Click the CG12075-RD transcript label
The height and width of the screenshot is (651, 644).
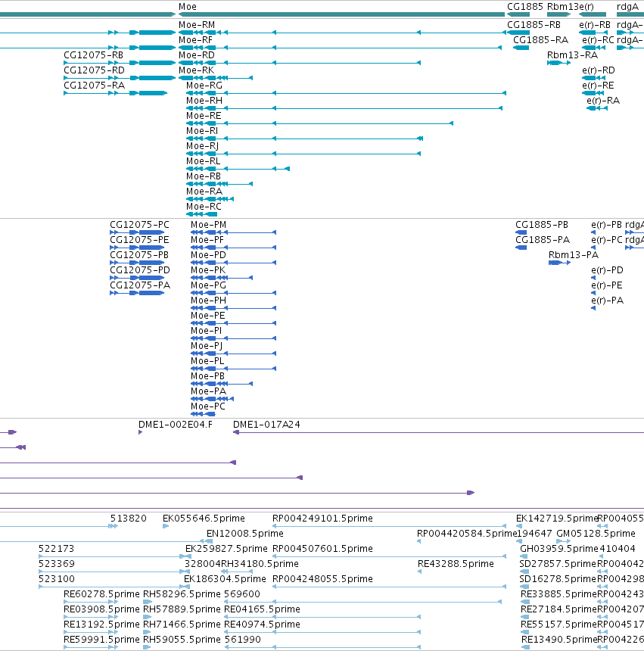94,70
